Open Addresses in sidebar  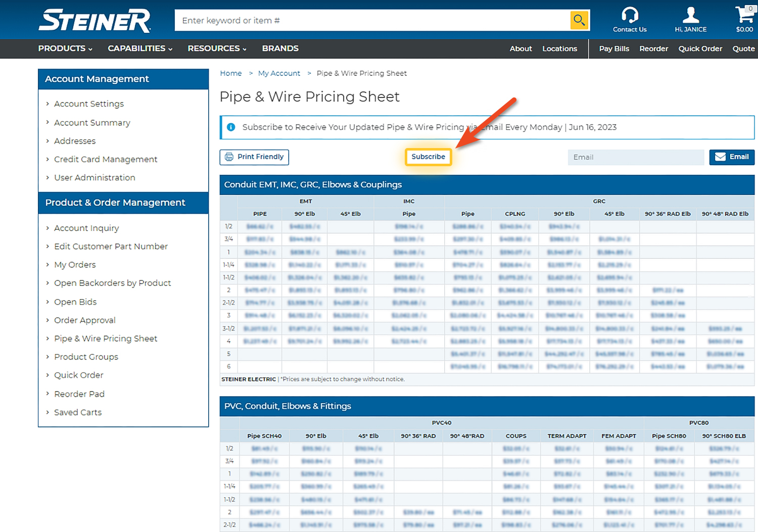pos(75,141)
